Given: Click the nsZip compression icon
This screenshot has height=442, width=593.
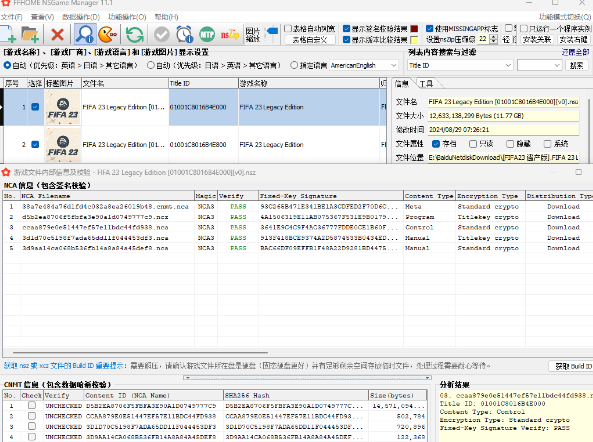Looking at the screenshot, I should point(230,34).
